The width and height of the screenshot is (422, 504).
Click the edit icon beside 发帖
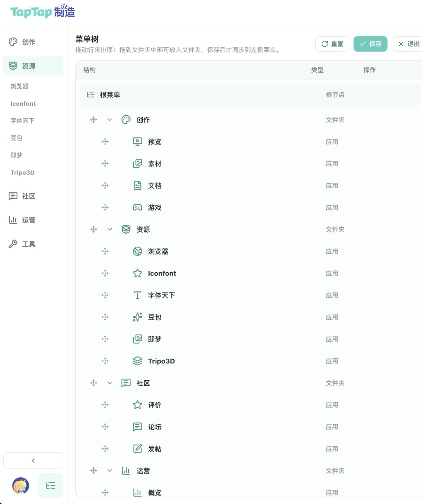coord(138,449)
